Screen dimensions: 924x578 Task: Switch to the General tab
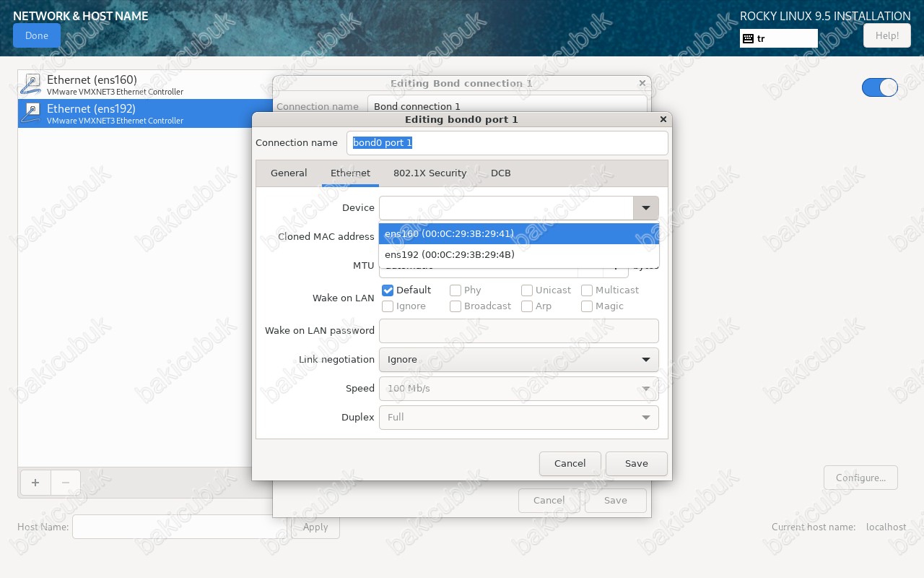click(289, 173)
